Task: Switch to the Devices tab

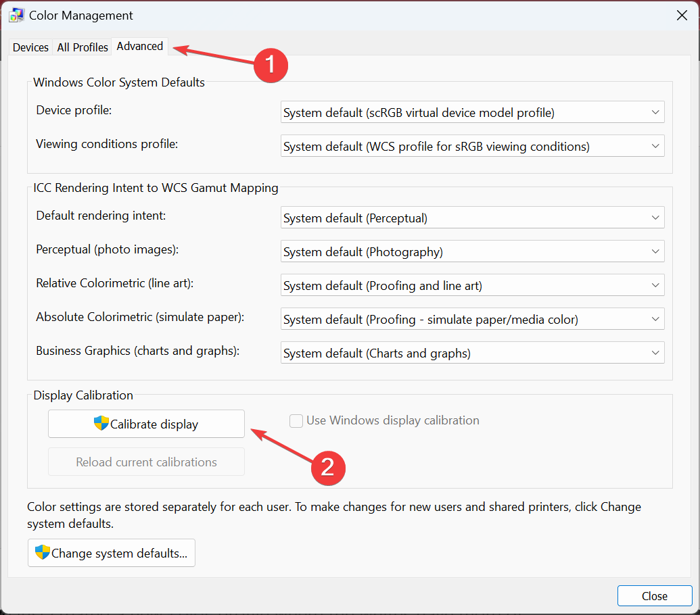Action: [x=30, y=47]
